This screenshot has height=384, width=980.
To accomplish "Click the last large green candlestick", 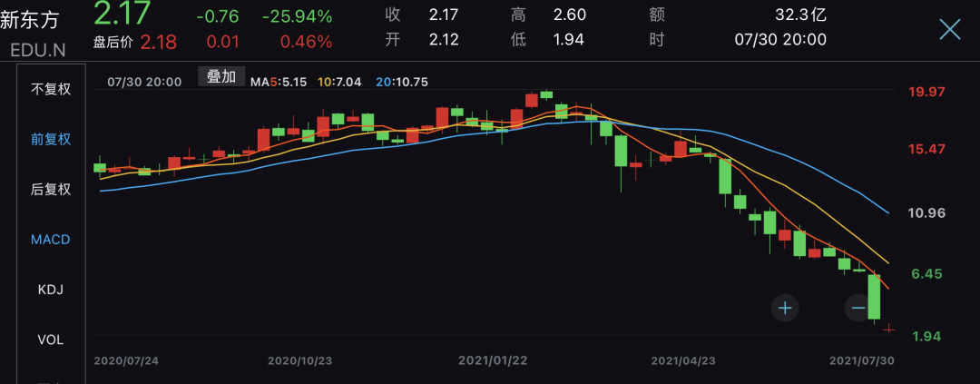I will 875,297.
